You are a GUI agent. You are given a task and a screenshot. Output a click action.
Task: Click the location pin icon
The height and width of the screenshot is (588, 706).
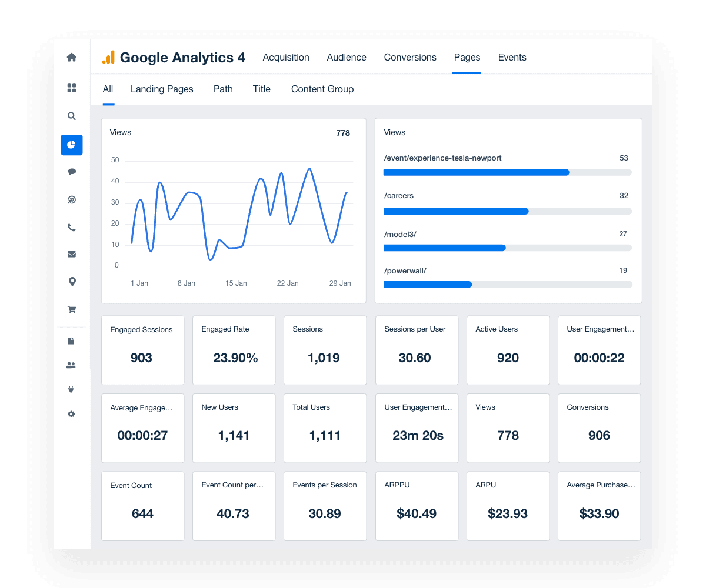click(x=71, y=281)
